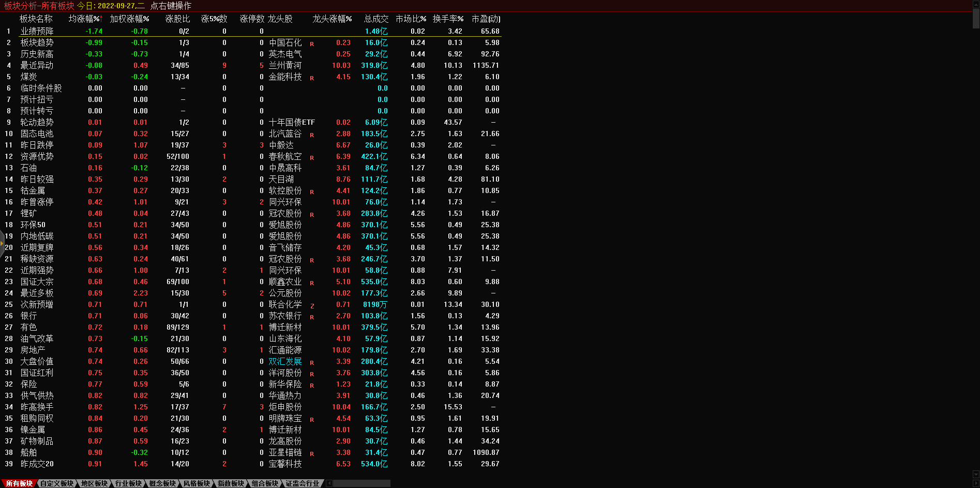Screen dimensions: 980x488
Task: Click the horizontal scrollbar track at bottom
Action: coord(361,483)
